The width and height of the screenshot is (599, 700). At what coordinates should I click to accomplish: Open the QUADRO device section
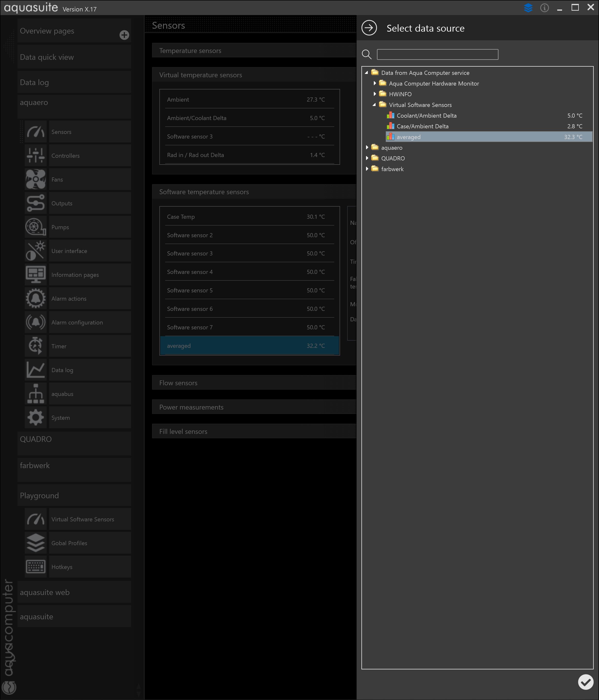[x=74, y=443]
